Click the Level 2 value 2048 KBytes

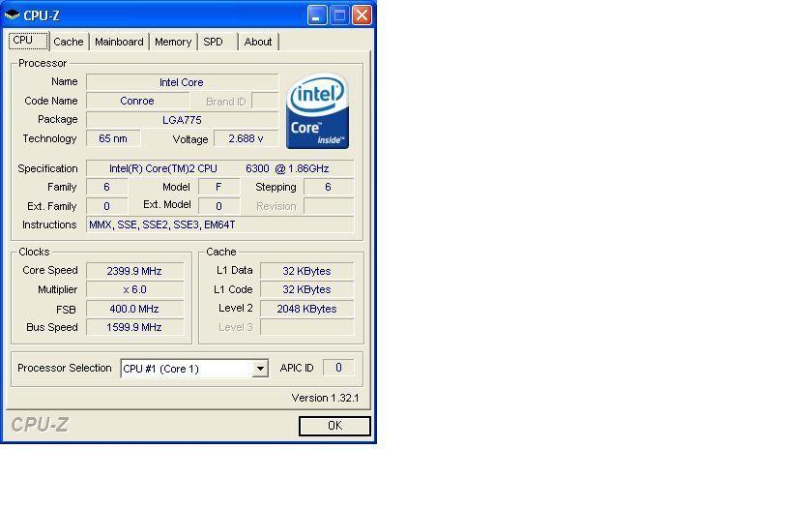point(307,309)
